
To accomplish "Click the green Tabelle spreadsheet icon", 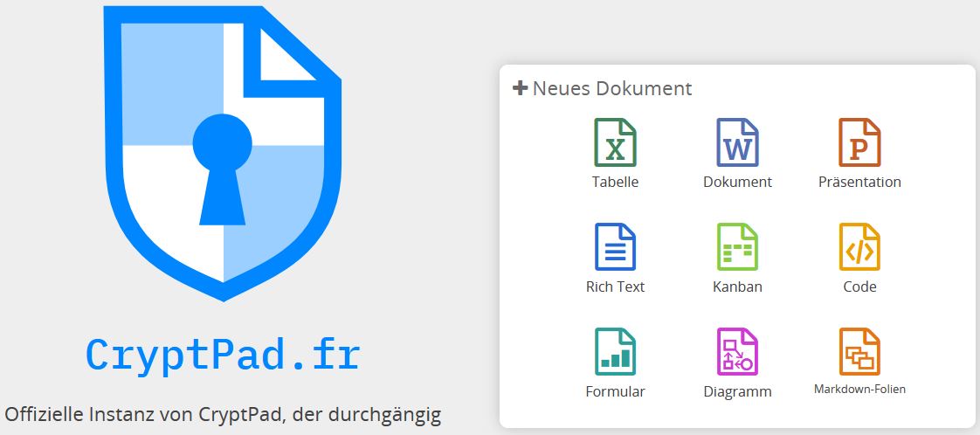I will (615, 142).
